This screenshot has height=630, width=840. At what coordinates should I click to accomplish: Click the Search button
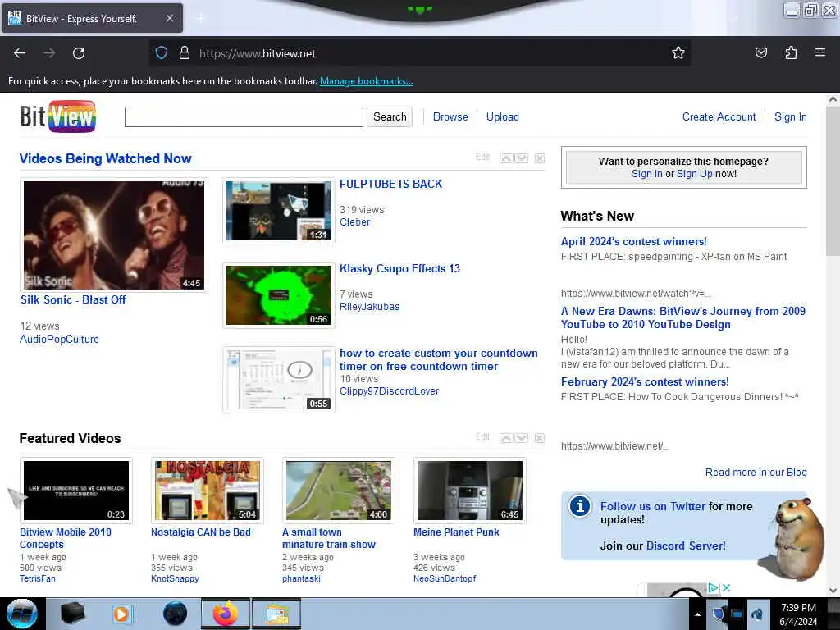pos(390,116)
